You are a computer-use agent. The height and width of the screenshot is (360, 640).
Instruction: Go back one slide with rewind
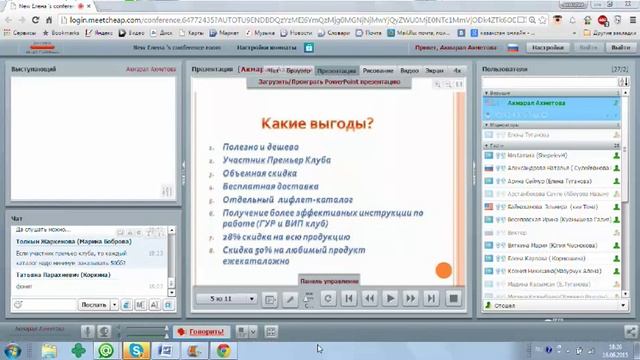tap(369, 299)
